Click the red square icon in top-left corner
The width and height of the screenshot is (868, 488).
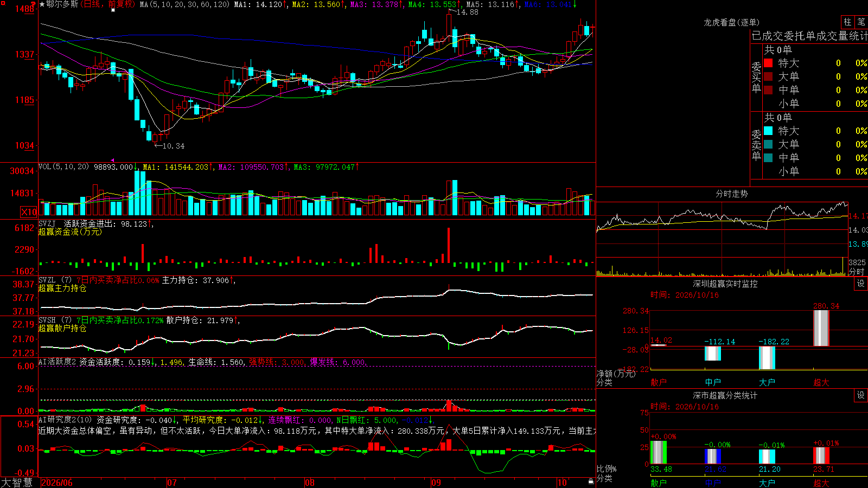3,3
